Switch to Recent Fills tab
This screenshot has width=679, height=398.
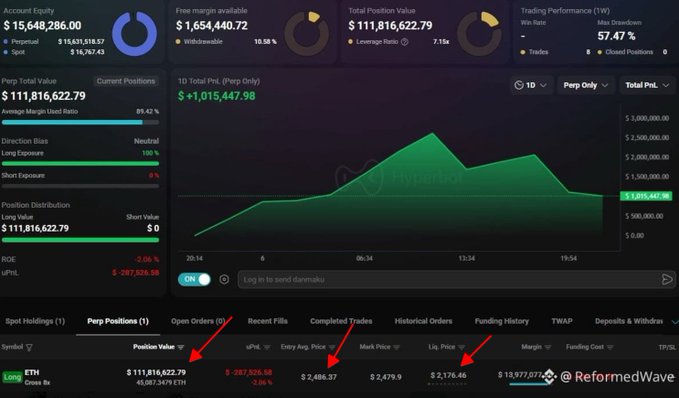[268, 321]
